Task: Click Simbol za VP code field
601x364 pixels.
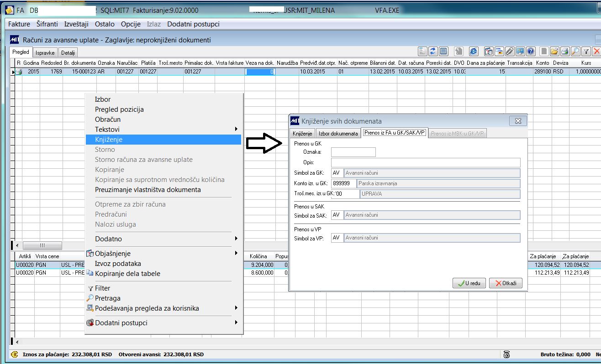Action: coord(337,238)
